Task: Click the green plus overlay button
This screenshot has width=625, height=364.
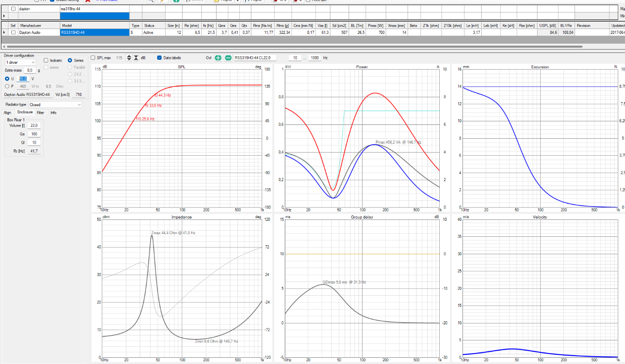Action: (218, 58)
